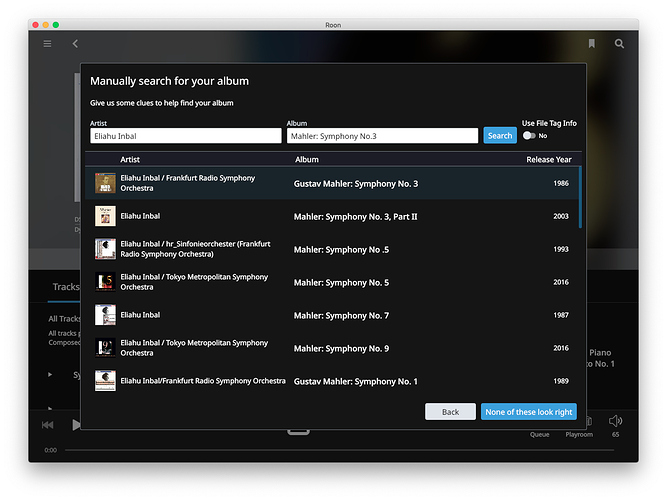Open the Queue in the footer
The width and height of the screenshot is (667, 500).
539,434
